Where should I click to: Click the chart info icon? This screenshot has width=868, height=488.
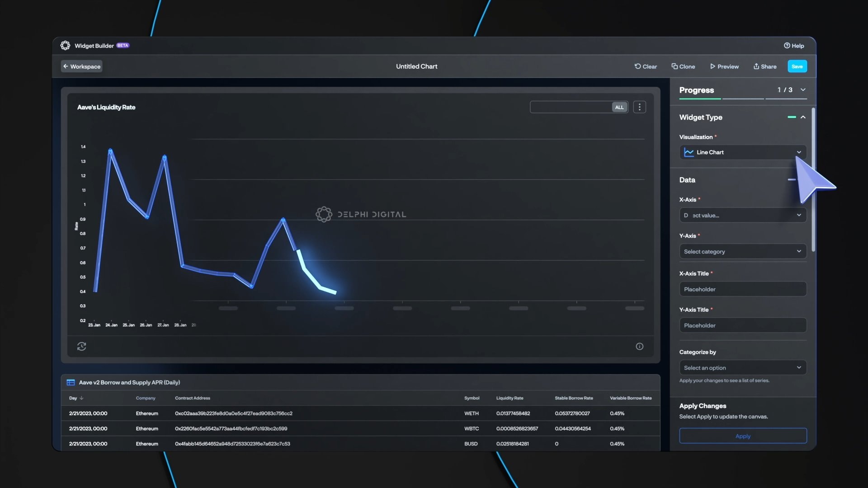tap(639, 346)
